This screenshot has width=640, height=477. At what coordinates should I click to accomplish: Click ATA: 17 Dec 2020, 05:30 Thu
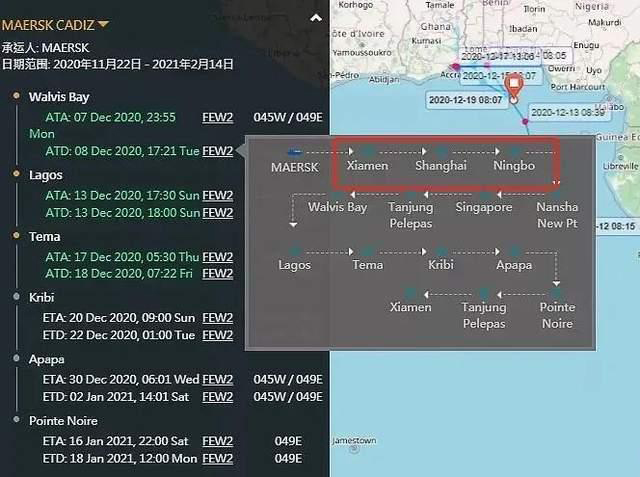pos(122,257)
